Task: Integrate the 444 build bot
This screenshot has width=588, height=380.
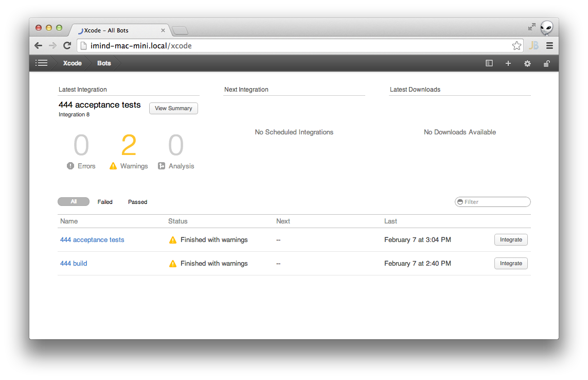Action: coord(511,263)
